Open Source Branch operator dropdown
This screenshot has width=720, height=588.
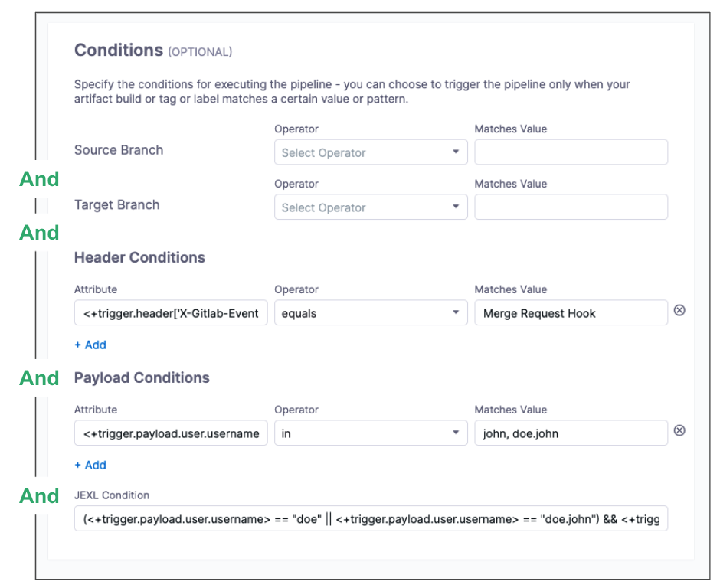point(371,152)
